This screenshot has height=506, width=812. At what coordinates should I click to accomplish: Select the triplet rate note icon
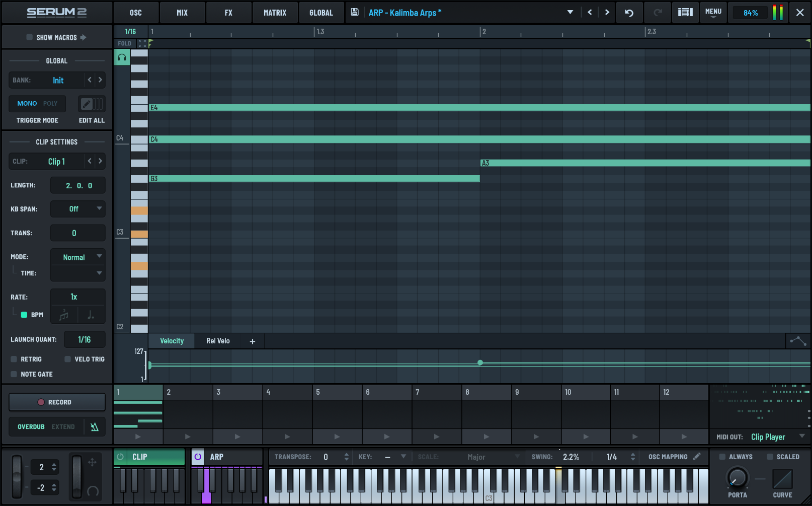(x=64, y=315)
